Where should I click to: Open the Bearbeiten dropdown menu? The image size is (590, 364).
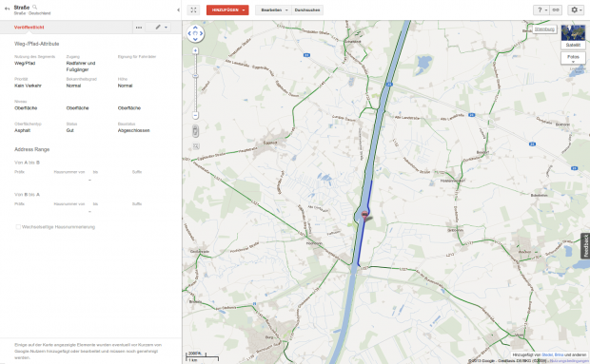[x=274, y=10]
